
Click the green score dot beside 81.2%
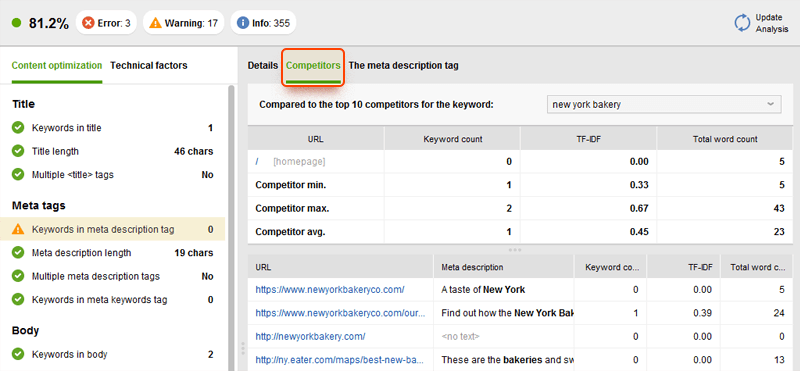[16, 23]
